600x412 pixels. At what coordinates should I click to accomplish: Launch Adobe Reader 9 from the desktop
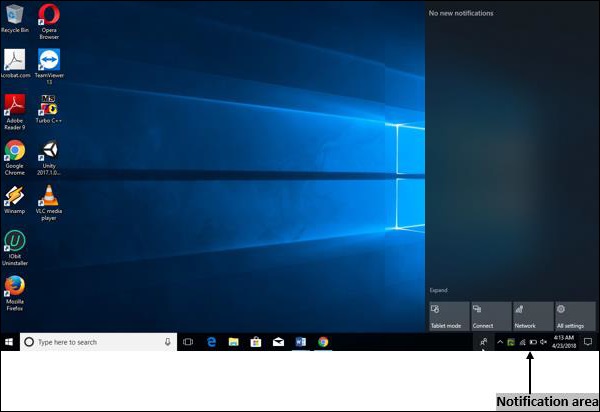tap(15, 104)
